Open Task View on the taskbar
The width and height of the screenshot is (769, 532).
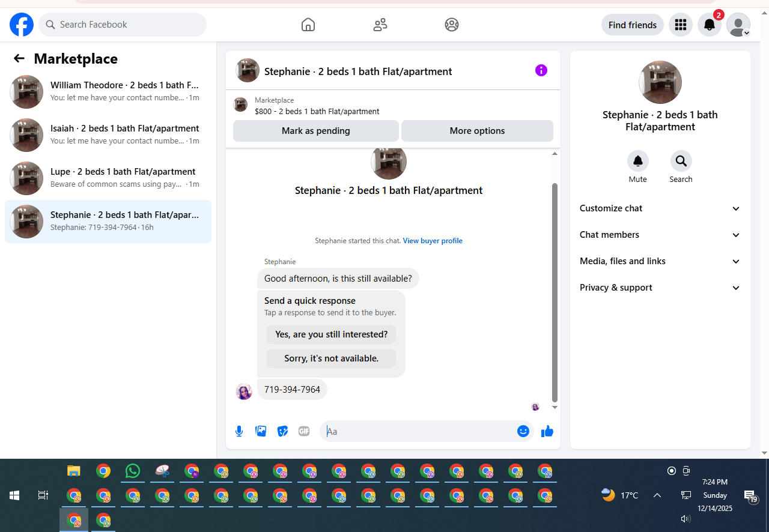click(x=43, y=495)
